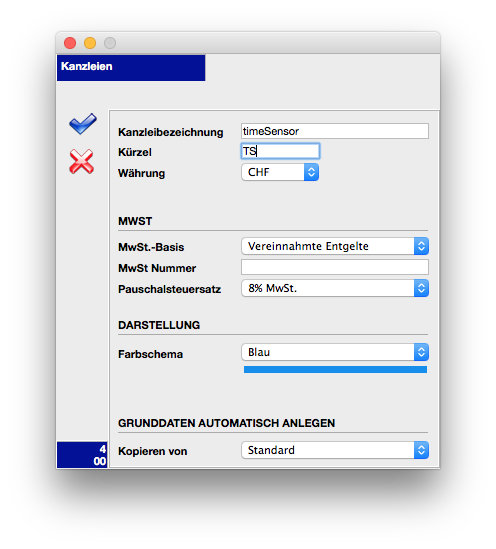
Task: Click the DARSTELLUNG section heading
Action: 159,325
